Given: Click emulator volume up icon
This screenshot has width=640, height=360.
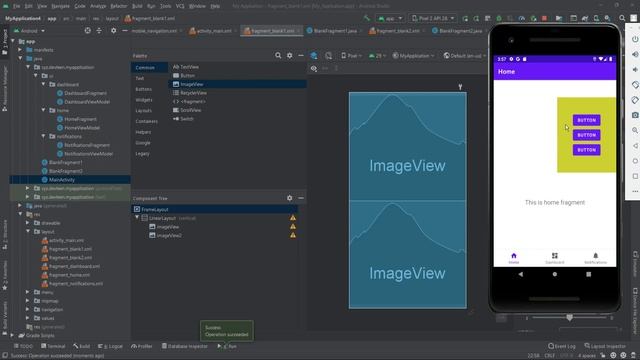Looking at the screenshot, I should click(x=635, y=54).
